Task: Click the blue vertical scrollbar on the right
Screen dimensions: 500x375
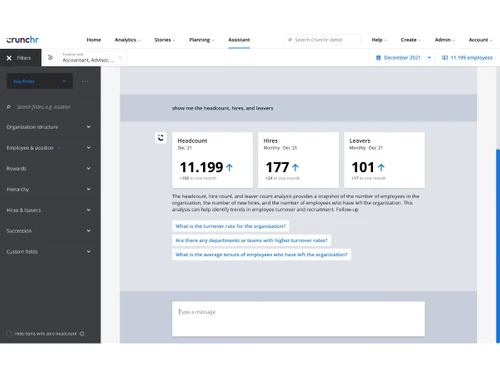Action: [x=498, y=246]
